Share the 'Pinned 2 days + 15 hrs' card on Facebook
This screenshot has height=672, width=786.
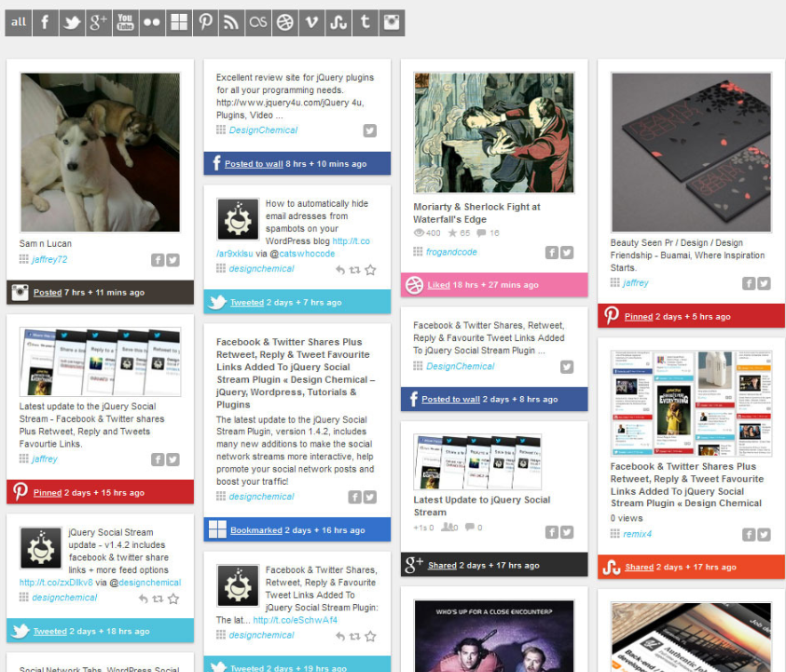coord(158,459)
